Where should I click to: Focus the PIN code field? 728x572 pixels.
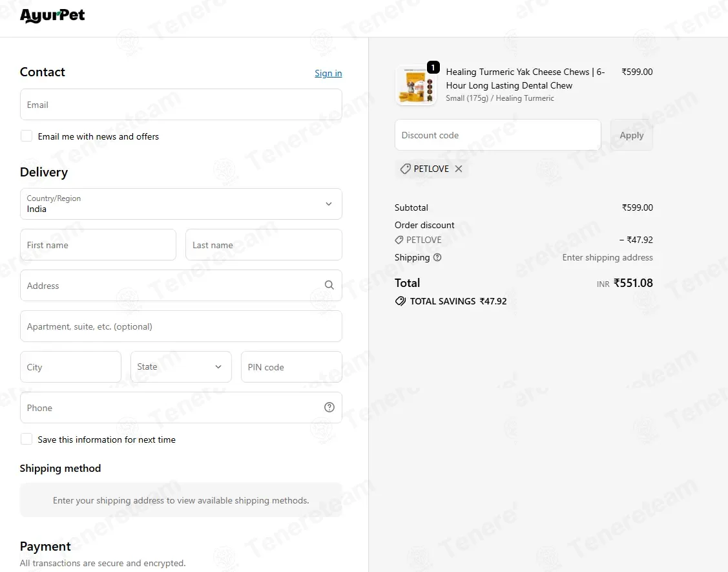click(291, 366)
